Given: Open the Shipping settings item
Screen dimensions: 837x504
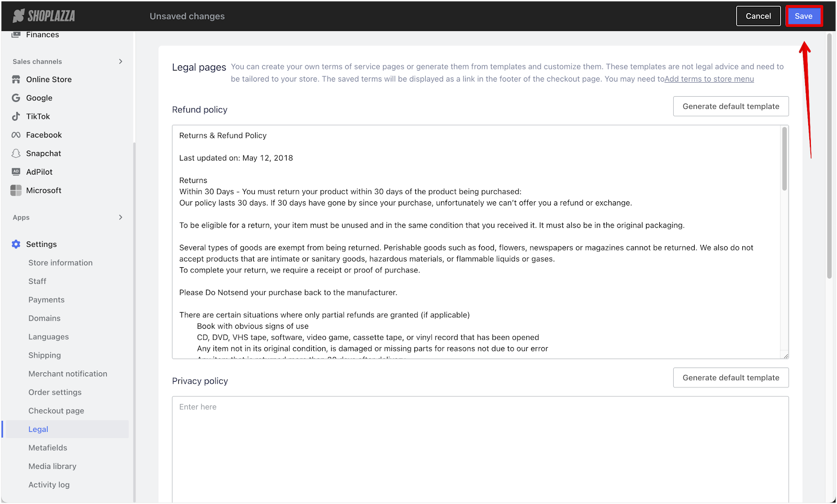Looking at the screenshot, I should coord(44,355).
